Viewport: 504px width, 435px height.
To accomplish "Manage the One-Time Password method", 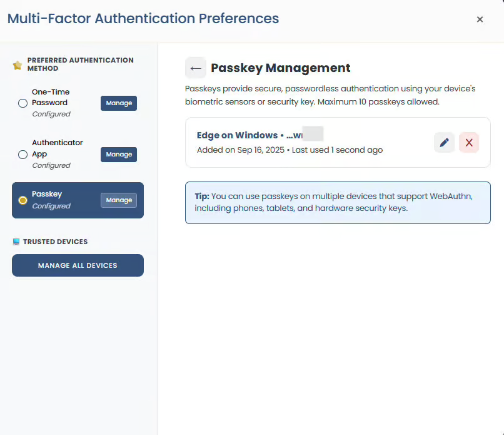I will click(119, 103).
